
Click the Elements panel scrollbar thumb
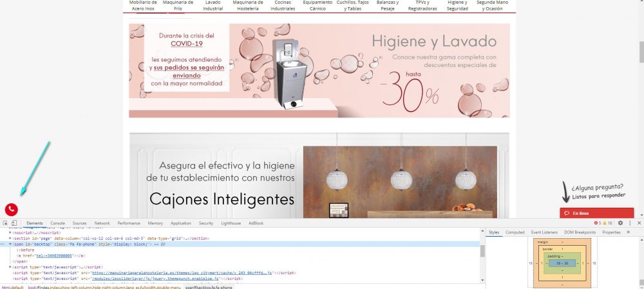(x=482, y=251)
